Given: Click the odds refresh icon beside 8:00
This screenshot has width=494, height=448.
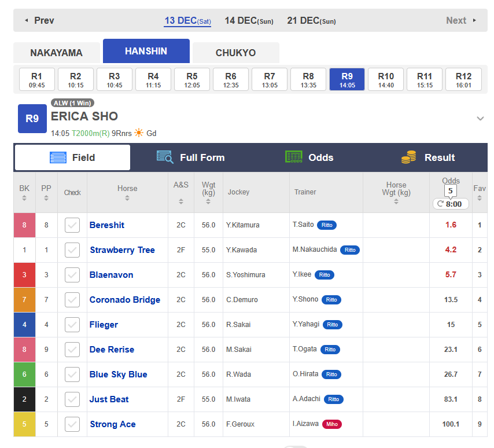Looking at the screenshot, I should click(440, 204).
